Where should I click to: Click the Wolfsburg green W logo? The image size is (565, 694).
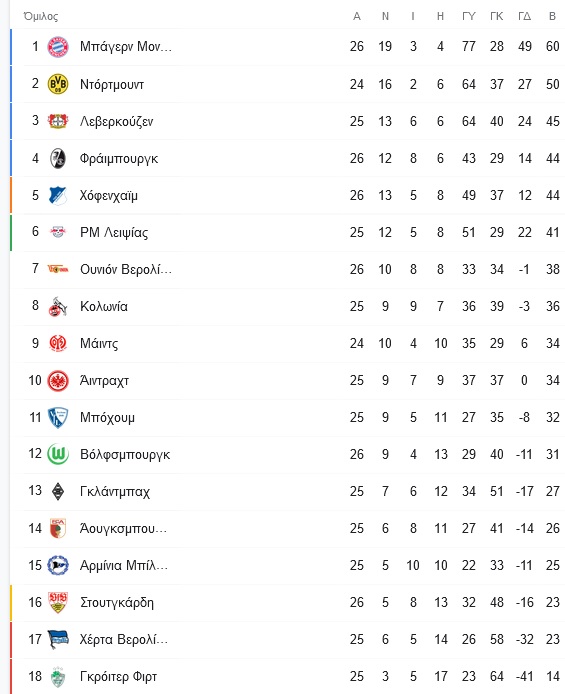click(58, 454)
